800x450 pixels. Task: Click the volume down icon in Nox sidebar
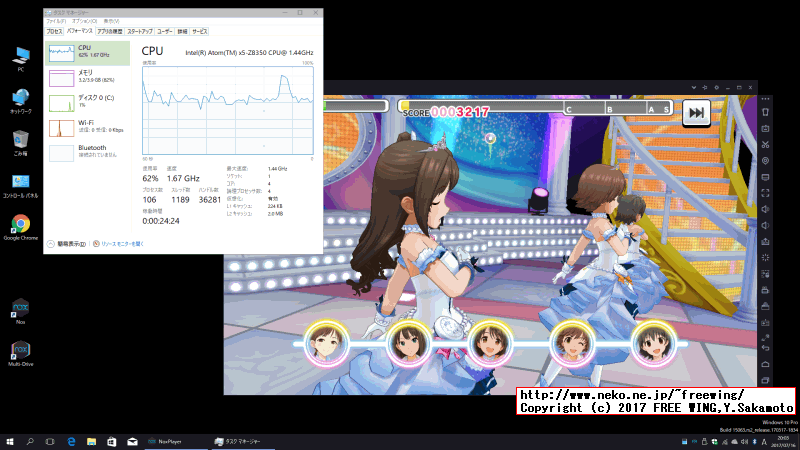coord(765,226)
